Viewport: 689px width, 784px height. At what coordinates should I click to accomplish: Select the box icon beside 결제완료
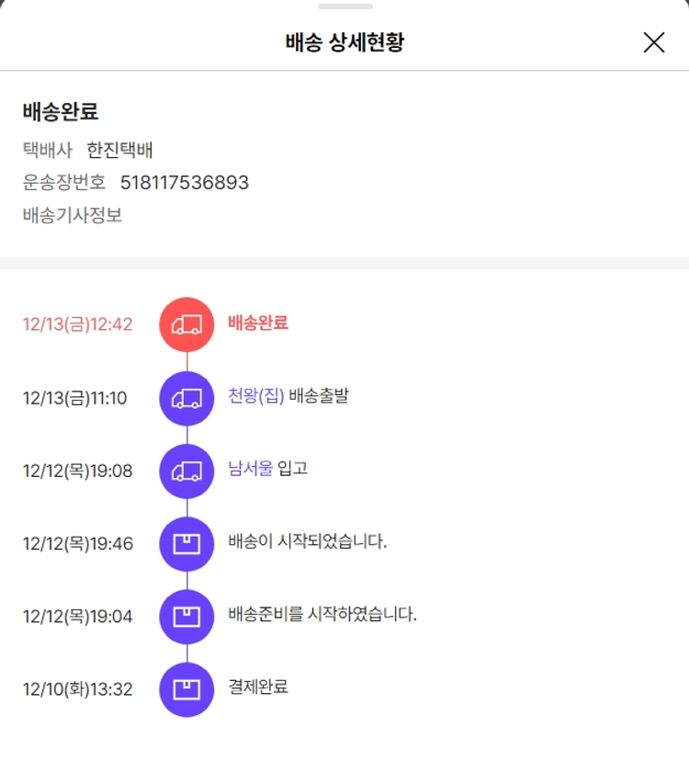pyautogui.click(x=186, y=688)
